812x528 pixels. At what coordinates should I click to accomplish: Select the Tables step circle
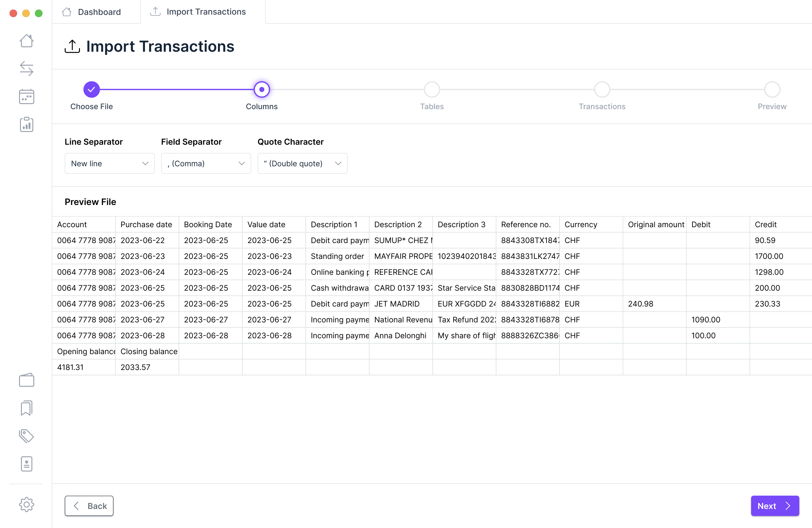click(x=432, y=89)
